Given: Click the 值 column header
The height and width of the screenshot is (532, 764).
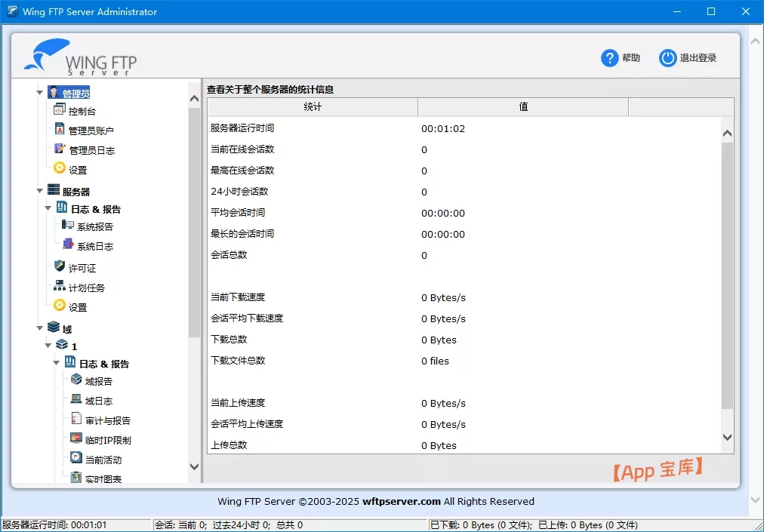Looking at the screenshot, I should [522, 107].
